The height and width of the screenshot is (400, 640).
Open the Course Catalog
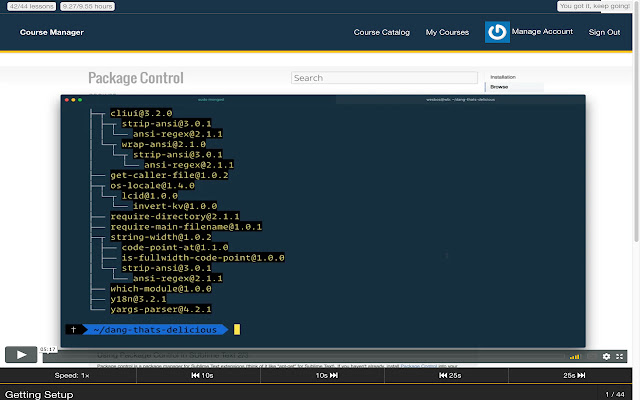[382, 32]
